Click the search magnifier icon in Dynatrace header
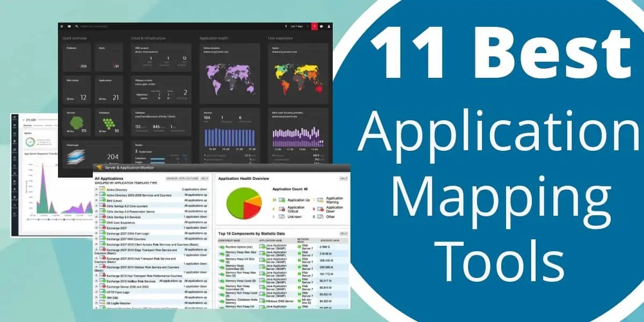The height and width of the screenshot is (322, 644). [77, 25]
